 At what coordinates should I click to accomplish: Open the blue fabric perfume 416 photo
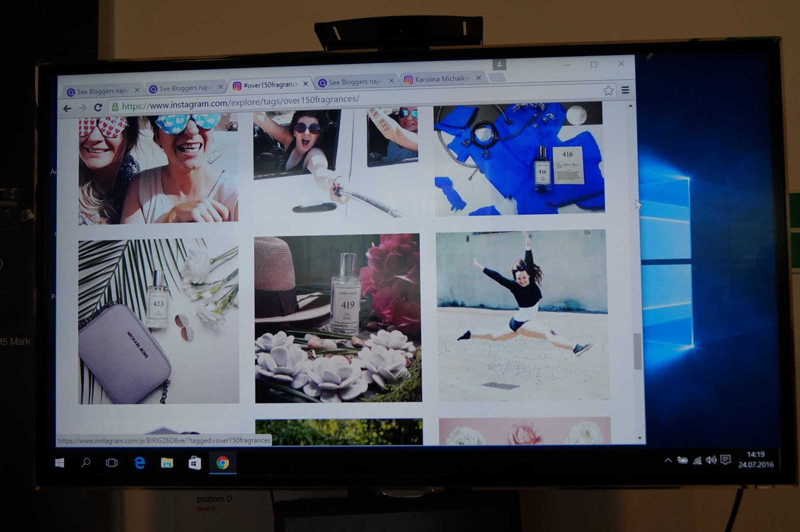click(519, 159)
